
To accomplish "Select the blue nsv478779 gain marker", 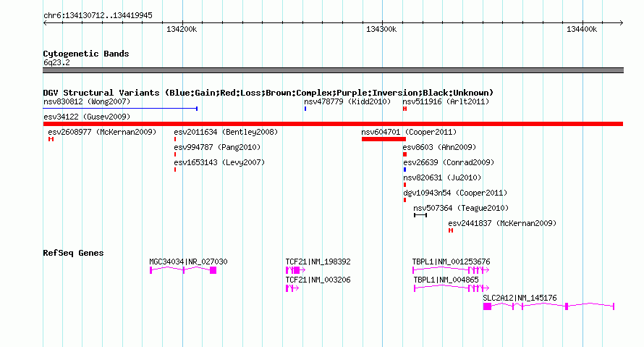I will [305, 109].
